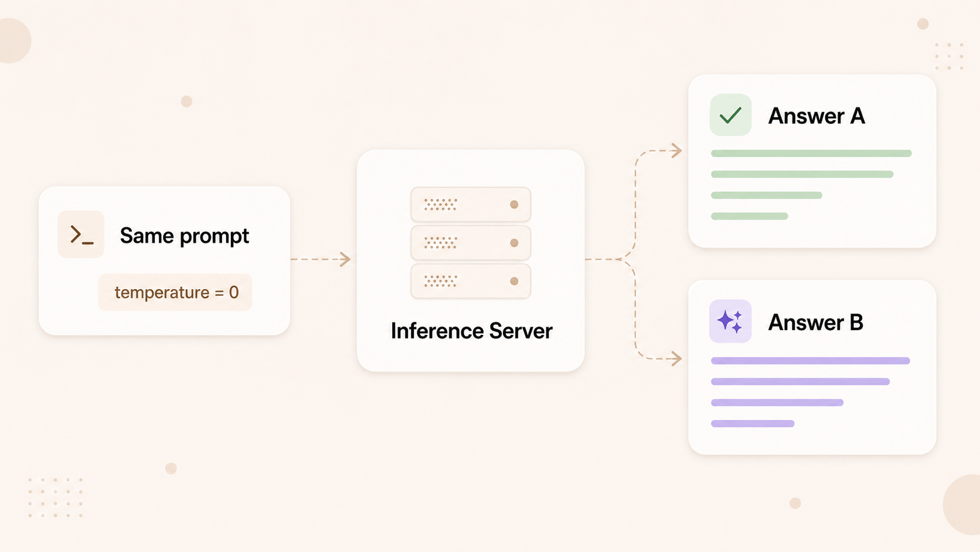The image size is (980, 552).
Task: Click the shortest purple bar in Answer B
Action: pos(753,424)
